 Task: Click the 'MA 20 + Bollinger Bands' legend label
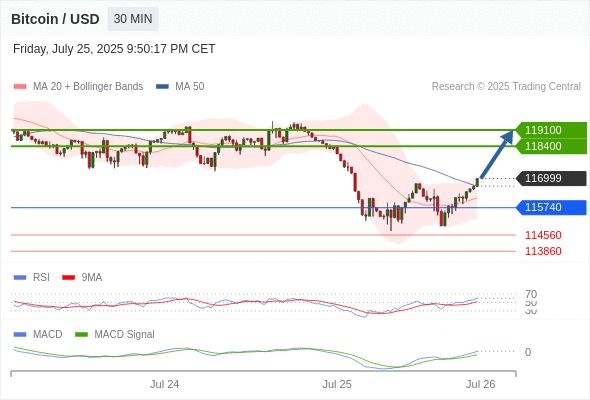(x=88, y=87)
